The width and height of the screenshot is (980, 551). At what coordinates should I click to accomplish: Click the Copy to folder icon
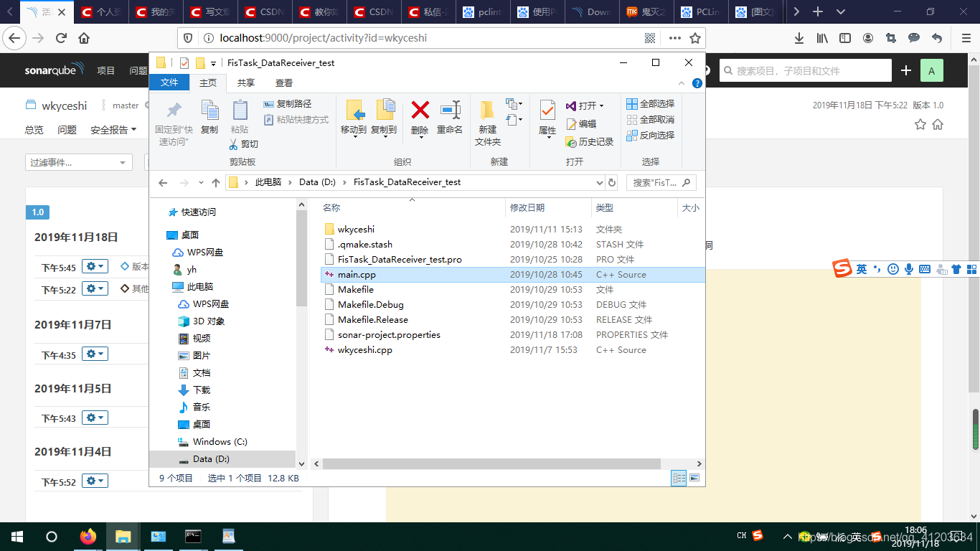coord(385,110)
